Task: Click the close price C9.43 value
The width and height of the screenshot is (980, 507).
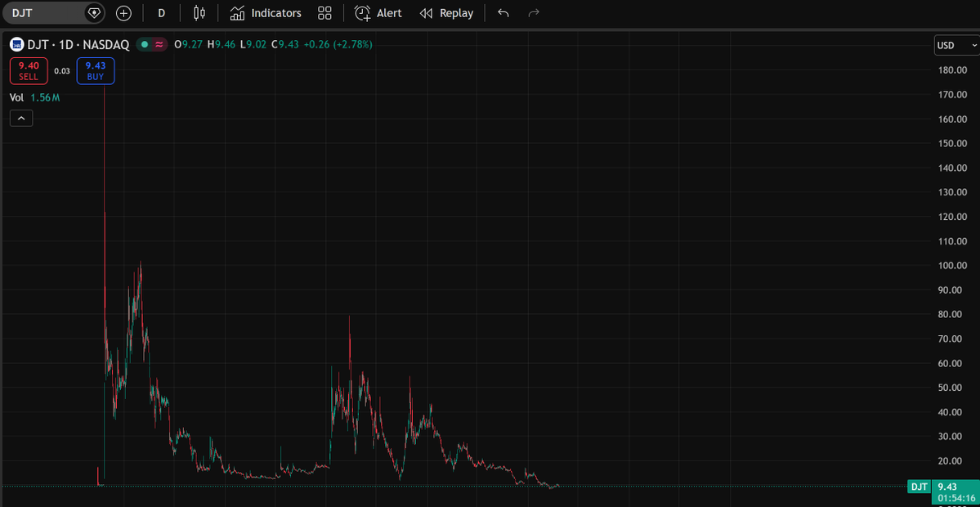Action: (x=285, y=44)
